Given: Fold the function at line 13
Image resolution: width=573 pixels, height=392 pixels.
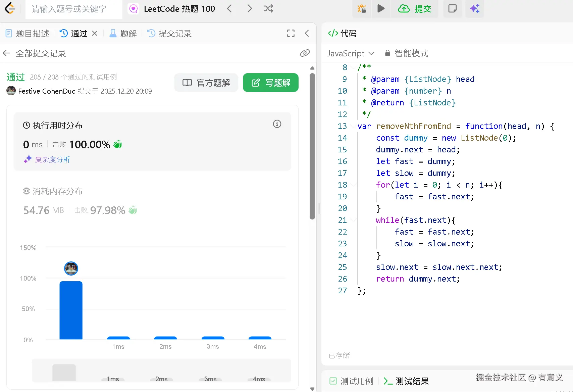Looking at the screenshot, I should pyautogui.click(x=353, y=126).
